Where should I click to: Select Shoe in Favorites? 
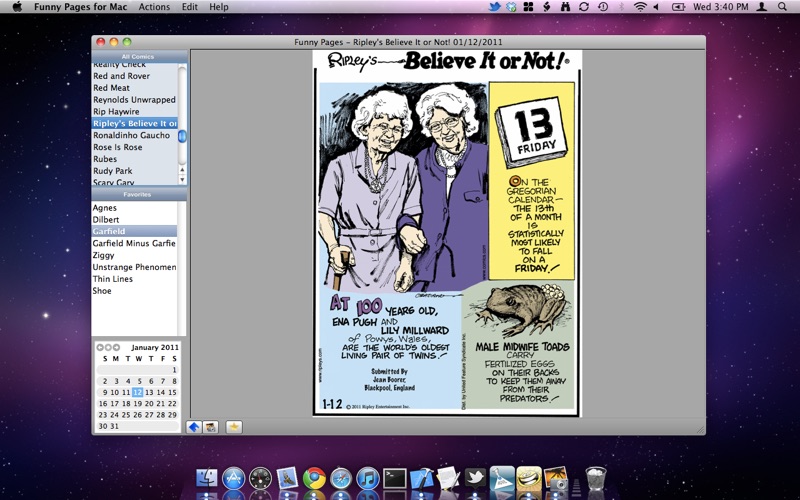[134, 291]
